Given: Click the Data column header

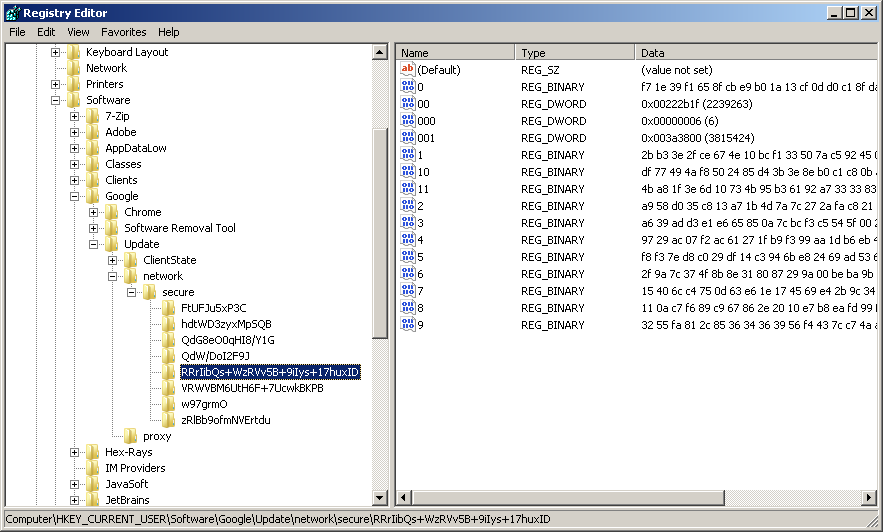Looking at the screenshot, I should coord(757,53).
